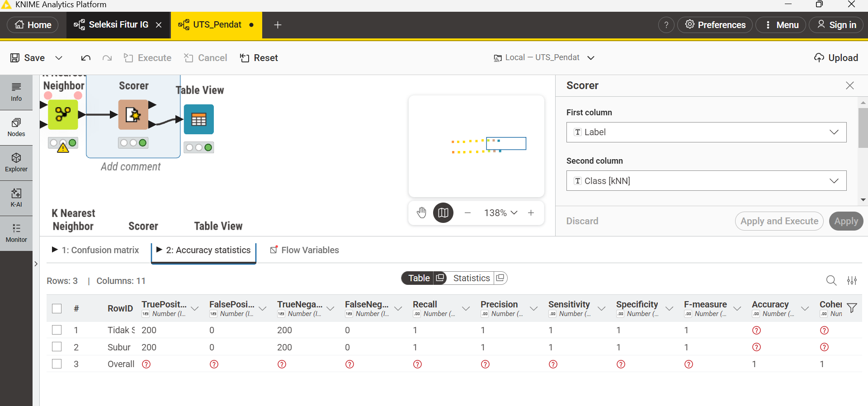Image resolution: width=868 pixels, height=406 pixels.
Task: Select the Scorer node icon
Action: point(133,115)
